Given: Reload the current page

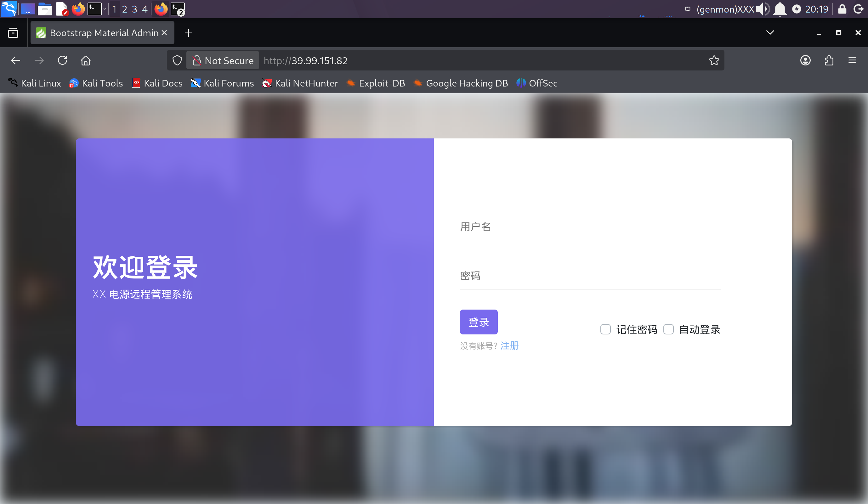Looking at the screenshot, I should [x=62, y=61].
